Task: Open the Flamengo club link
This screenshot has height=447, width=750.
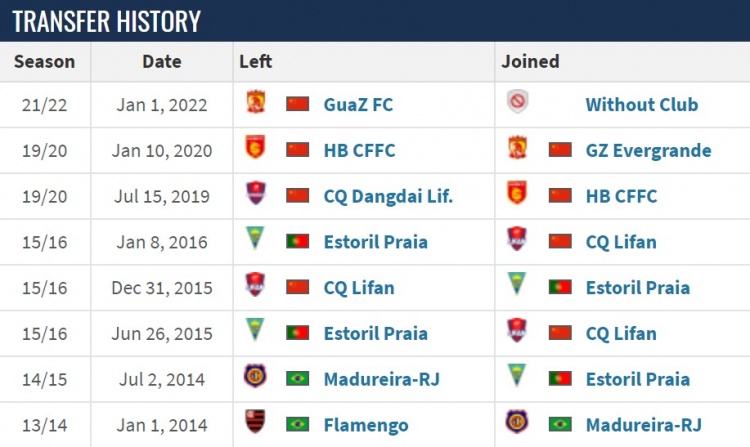Action: click(366, 425)
